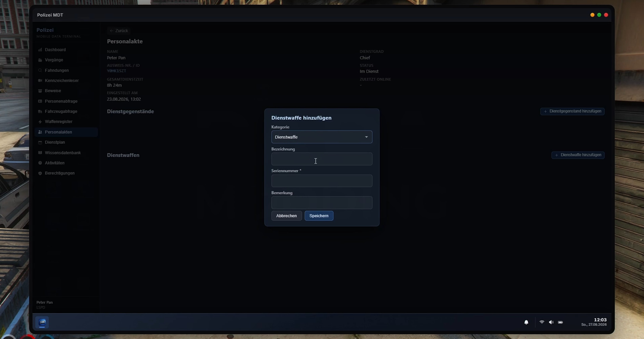
Task: Click the ID text Y0HK1SZT
Action: coord(116,71)
